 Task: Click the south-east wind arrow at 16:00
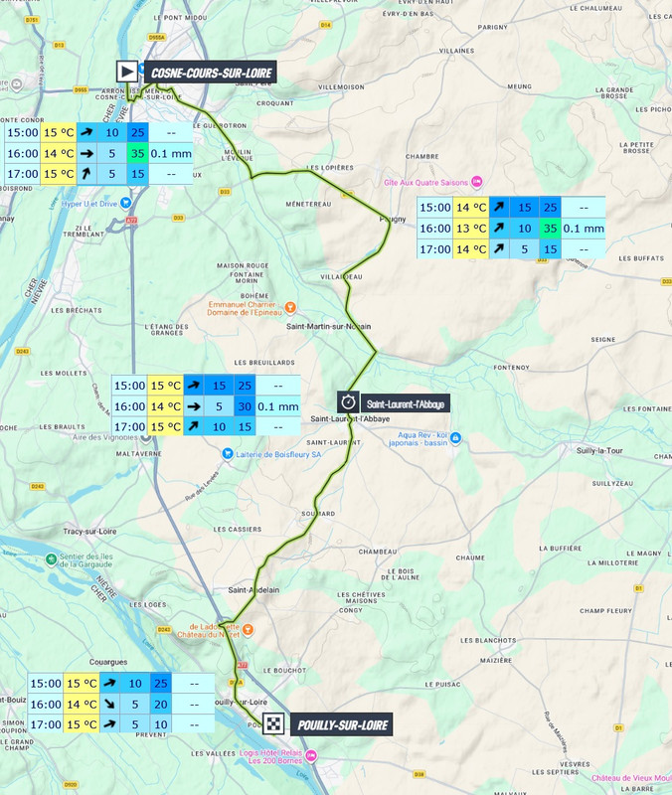109,705
